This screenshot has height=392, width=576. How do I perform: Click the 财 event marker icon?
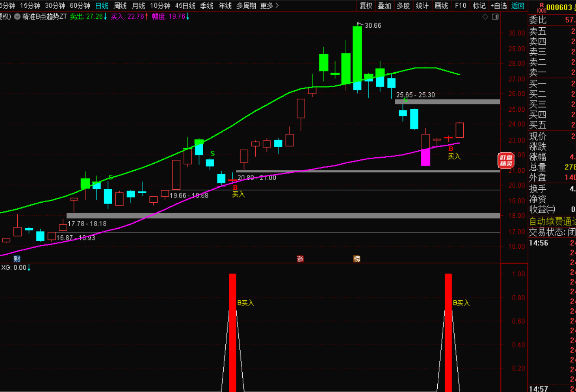point(17,259)
